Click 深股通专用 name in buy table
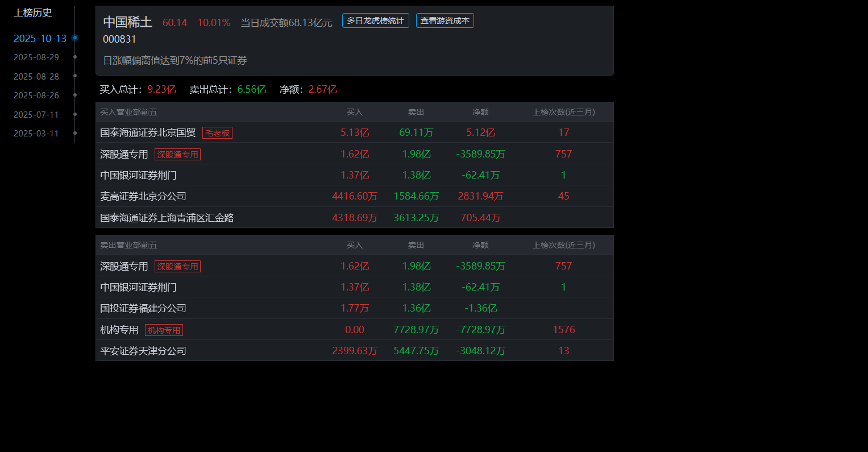The image size is (868, 452). pyautogui.click(x=124, y=154)
